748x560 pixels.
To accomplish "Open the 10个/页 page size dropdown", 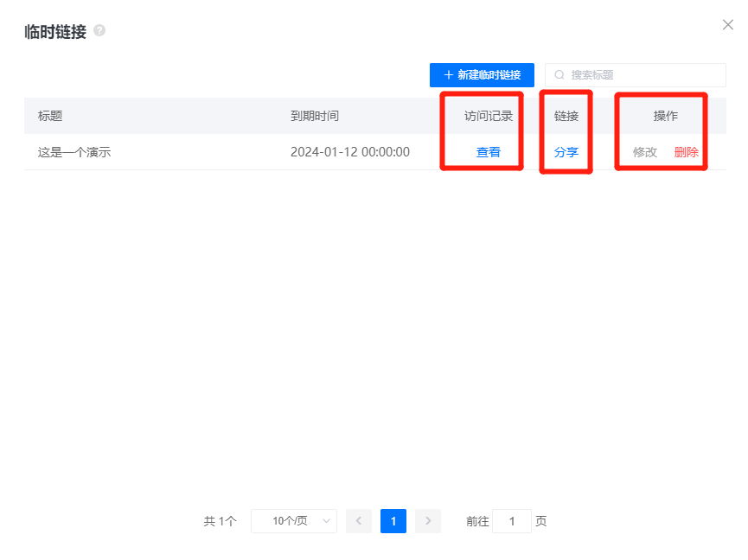I will [294, 521].
